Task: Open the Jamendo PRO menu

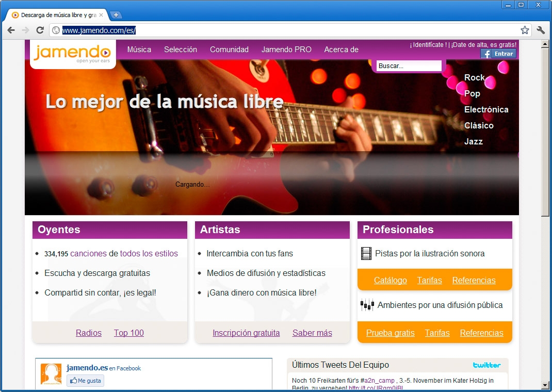Action: tap(286, 50)
